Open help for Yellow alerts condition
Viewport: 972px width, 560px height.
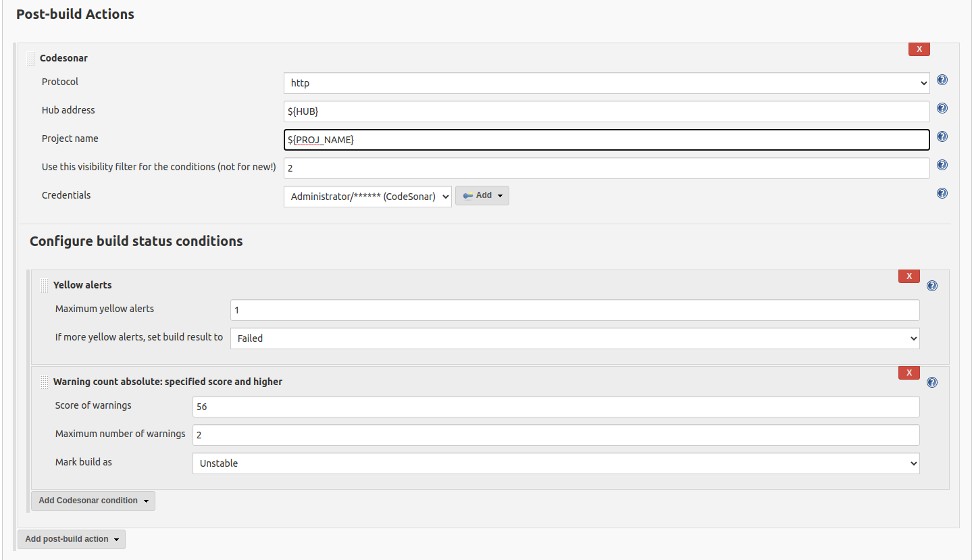932,286
